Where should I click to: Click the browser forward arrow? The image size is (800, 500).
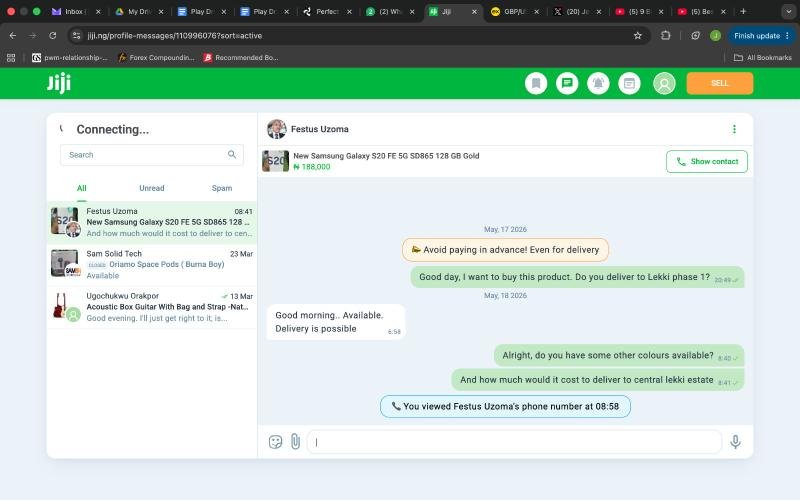click(33, 35)
